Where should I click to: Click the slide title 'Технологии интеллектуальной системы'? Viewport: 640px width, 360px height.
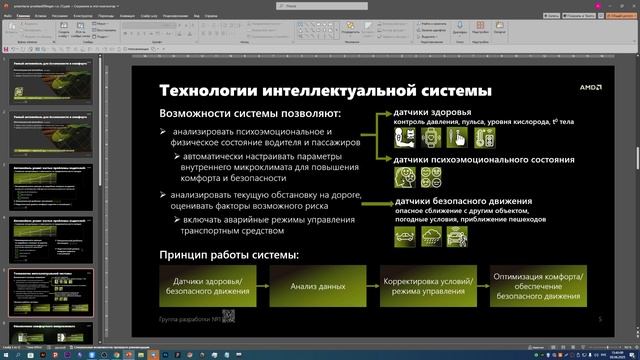click(325, 90)
